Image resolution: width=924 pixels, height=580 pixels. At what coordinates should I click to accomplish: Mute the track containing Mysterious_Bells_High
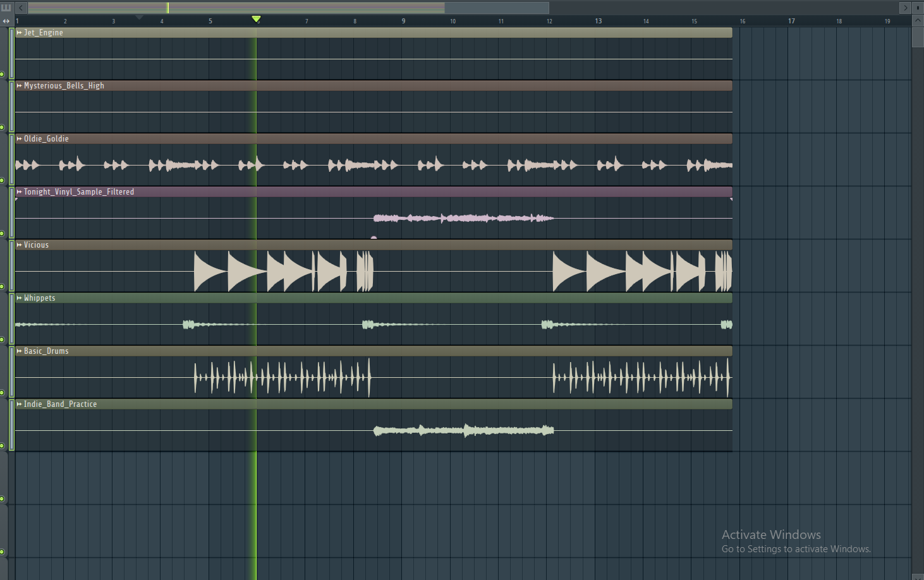click(x=2, y=127)
